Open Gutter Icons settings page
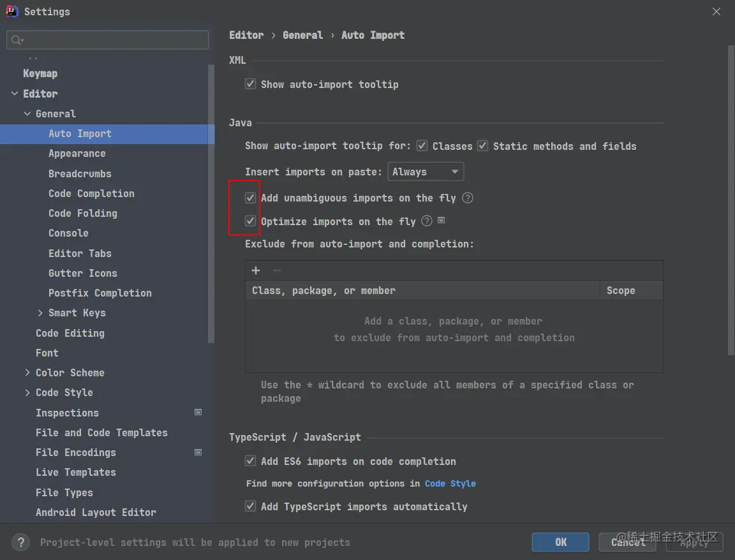The image size is (735, 560). (x=83, y=273)
